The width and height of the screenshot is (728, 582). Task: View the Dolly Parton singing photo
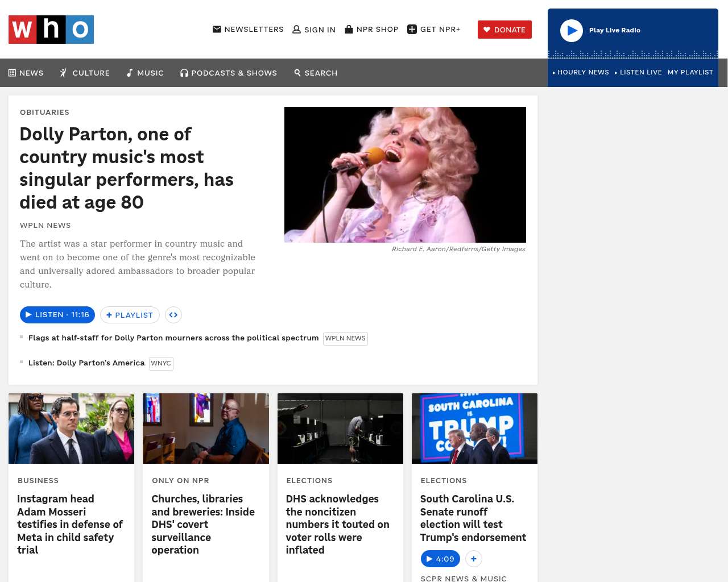[405, 174]
